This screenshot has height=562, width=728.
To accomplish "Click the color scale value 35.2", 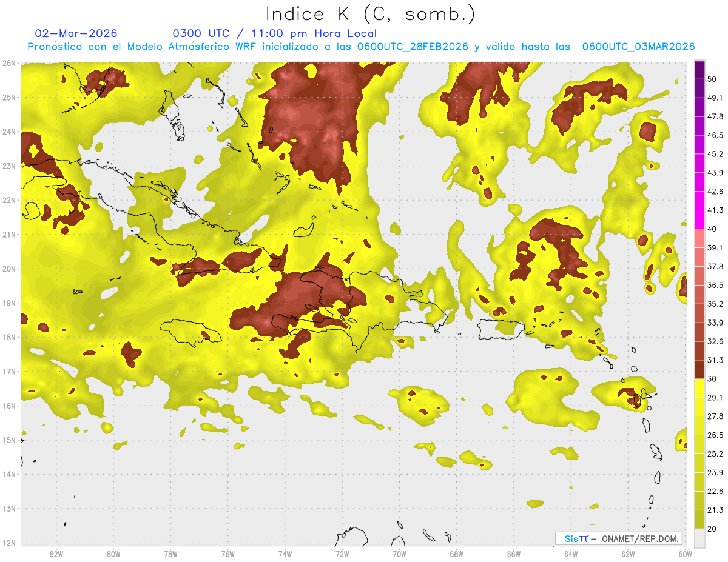I will 715,304.
